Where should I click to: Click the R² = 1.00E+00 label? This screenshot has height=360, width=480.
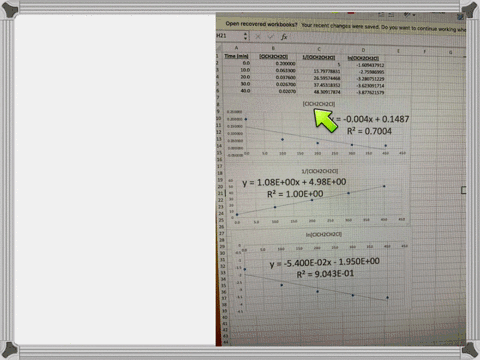tap(295, 194)
